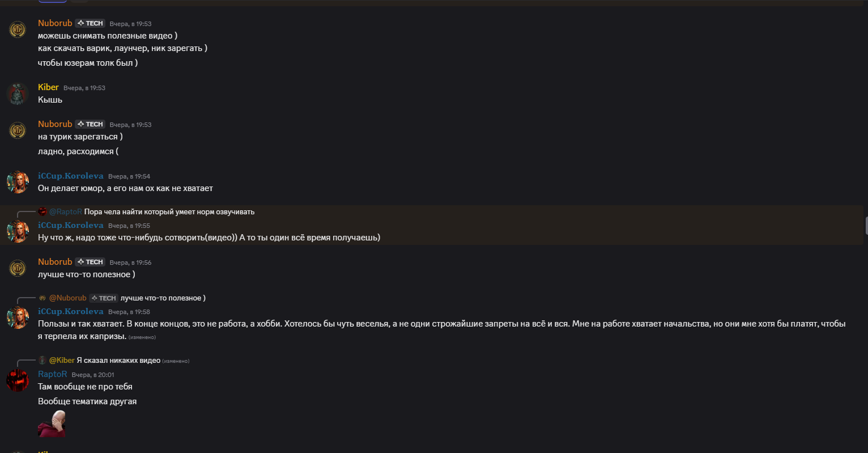This screenshot has width=868, height=453.
Task: Click the @Nuborub mention in the reply preview
Action: (x=67, y=298)
